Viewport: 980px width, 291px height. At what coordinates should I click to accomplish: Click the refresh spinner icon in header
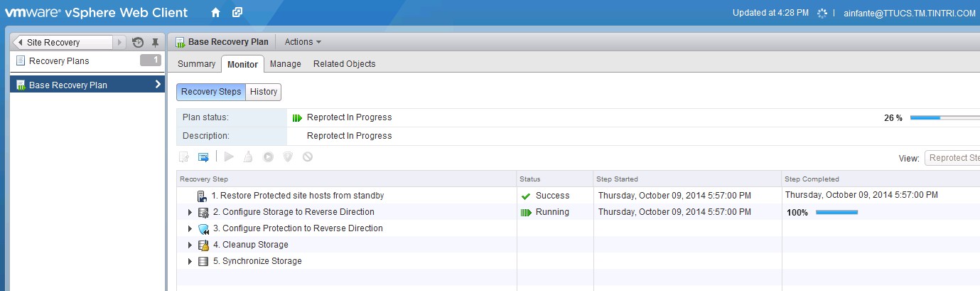click(823, 13)
